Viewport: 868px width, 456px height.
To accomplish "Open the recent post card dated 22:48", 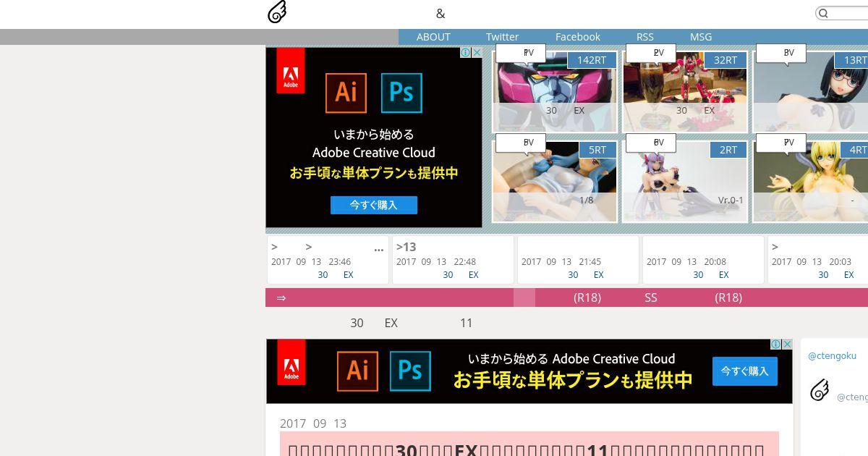I will pyautogui.click(x=453, y=260).
